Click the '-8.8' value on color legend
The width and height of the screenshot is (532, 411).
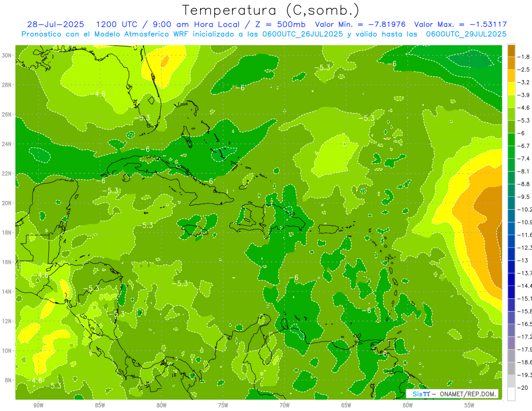click(x=524, y=184)
